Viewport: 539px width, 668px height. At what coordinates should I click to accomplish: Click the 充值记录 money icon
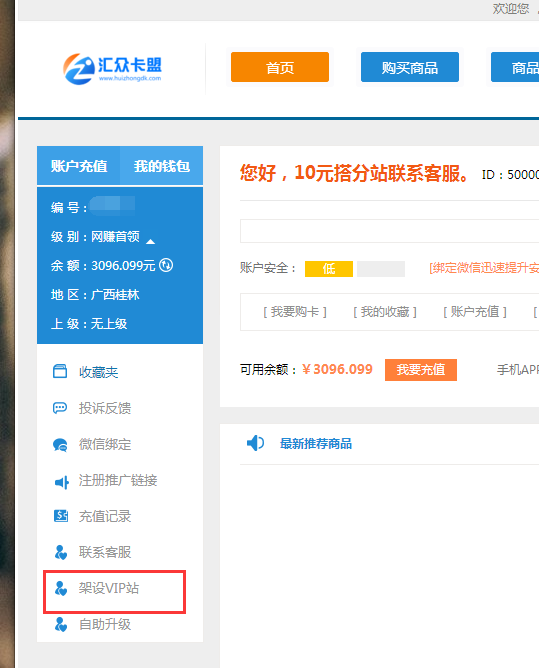[61, 516]
